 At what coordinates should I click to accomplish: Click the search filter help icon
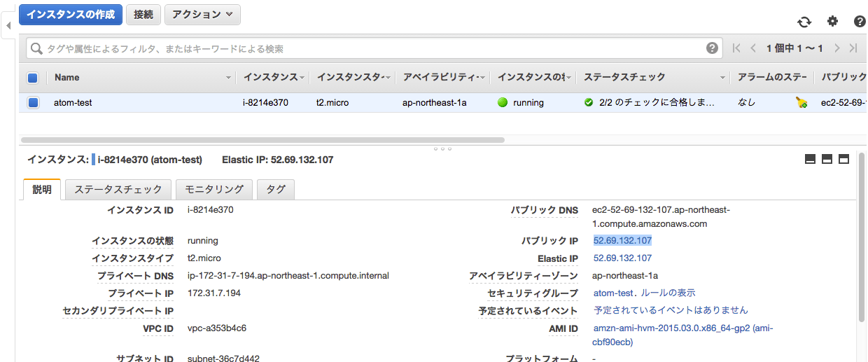tap(712, 48)
